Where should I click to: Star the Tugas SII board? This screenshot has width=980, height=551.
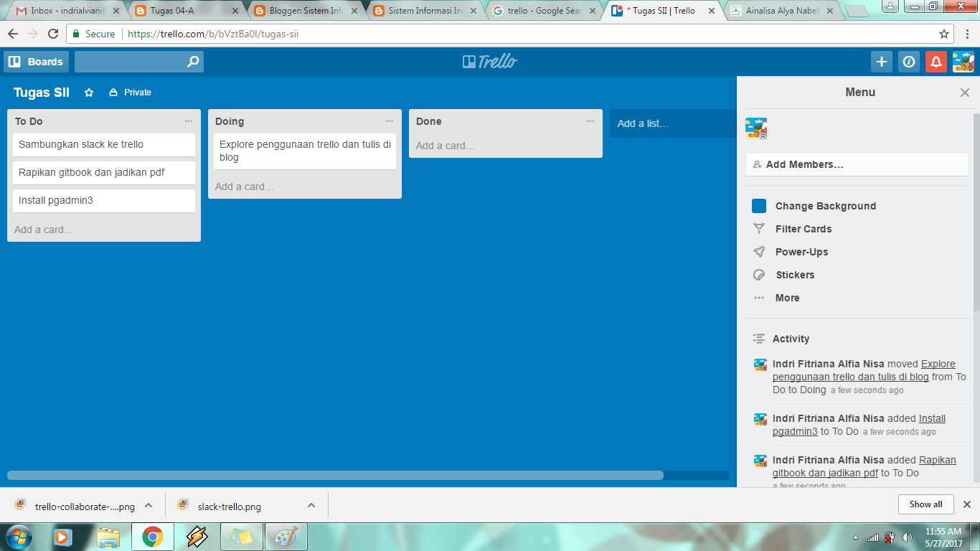pos(89,93)
